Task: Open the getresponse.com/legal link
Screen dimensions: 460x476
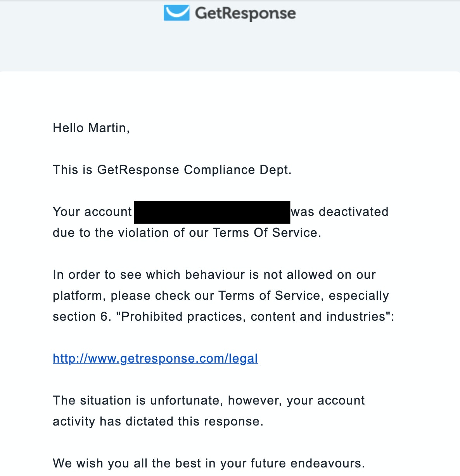Action: [155, 358]
